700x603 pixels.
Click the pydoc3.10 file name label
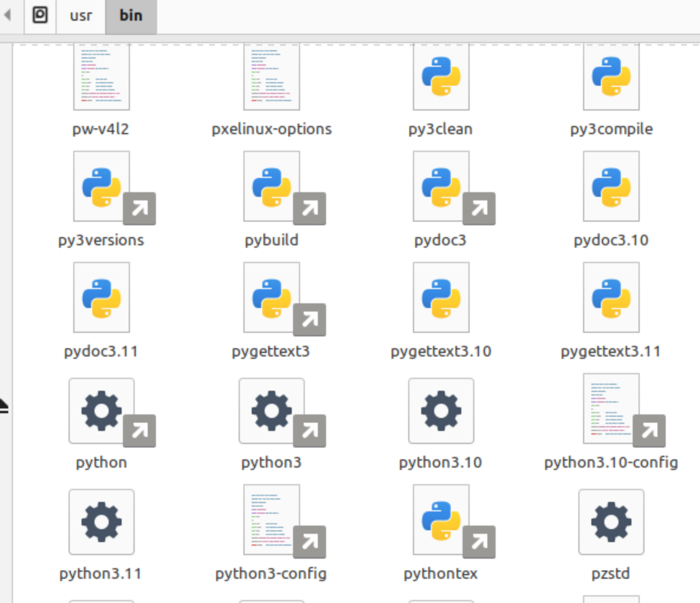tap(611, 240)
